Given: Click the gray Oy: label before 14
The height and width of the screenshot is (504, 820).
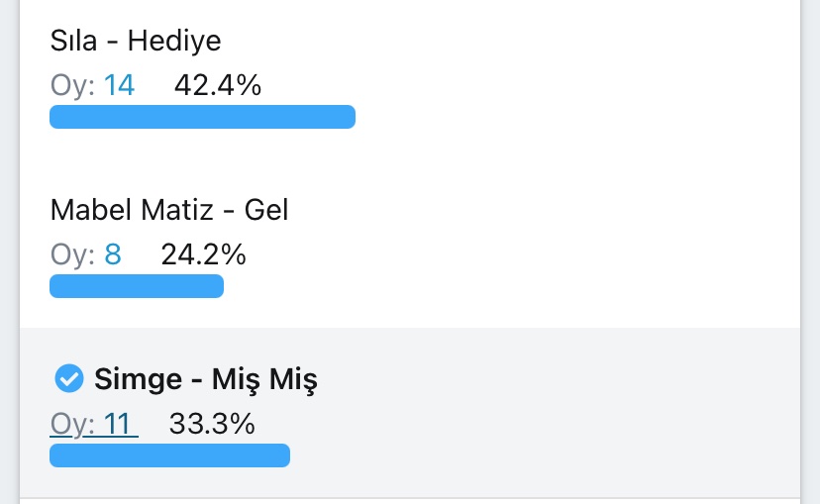Looking at the screenshot, I should click(x=72, y=85).
